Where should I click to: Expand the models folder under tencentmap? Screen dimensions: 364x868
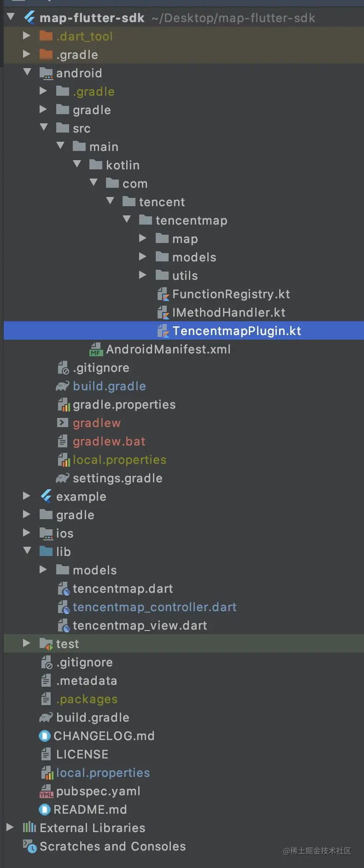pyautogui.click(x=143, y=257)
